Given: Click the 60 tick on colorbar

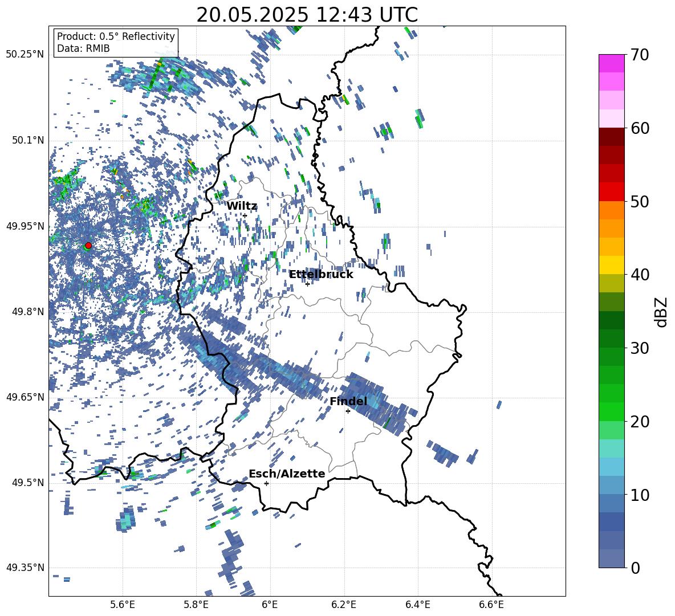Looking at the screenshot, I should click(640, 128).
